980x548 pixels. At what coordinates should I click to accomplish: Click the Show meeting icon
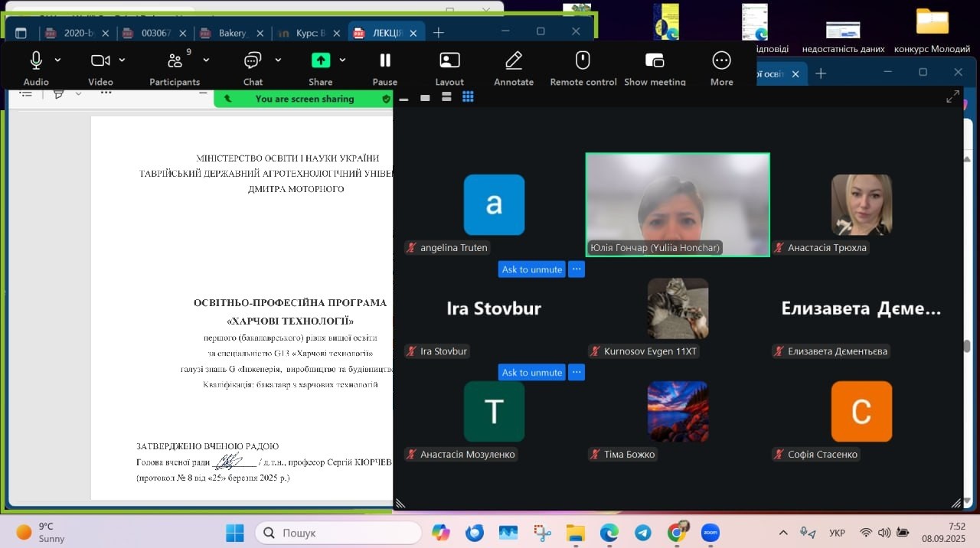655,61
